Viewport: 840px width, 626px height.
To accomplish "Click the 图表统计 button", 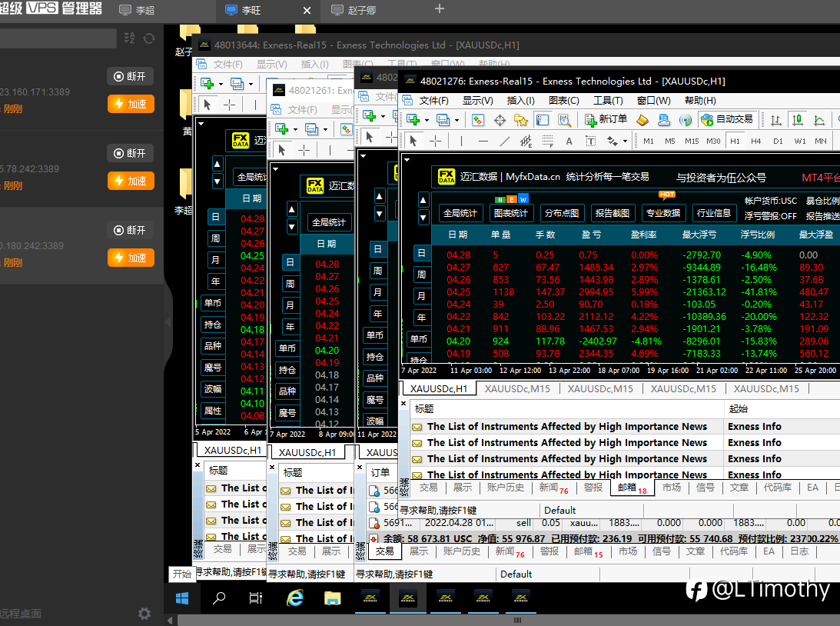I will click(510, 213).
